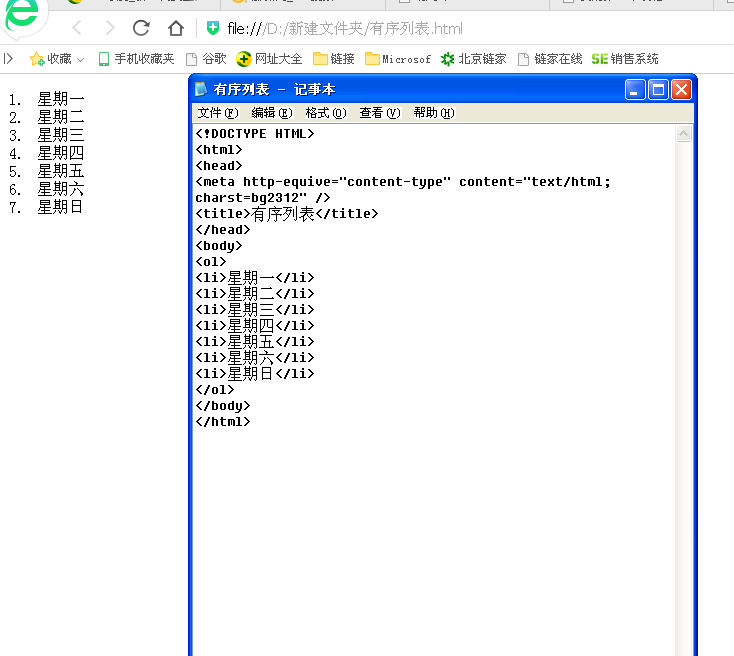Click the Notepad title 有序列表 - 记事本
The height and width of the screenshot is (656, 734).
pyautogui.click(x=274, y=89)
